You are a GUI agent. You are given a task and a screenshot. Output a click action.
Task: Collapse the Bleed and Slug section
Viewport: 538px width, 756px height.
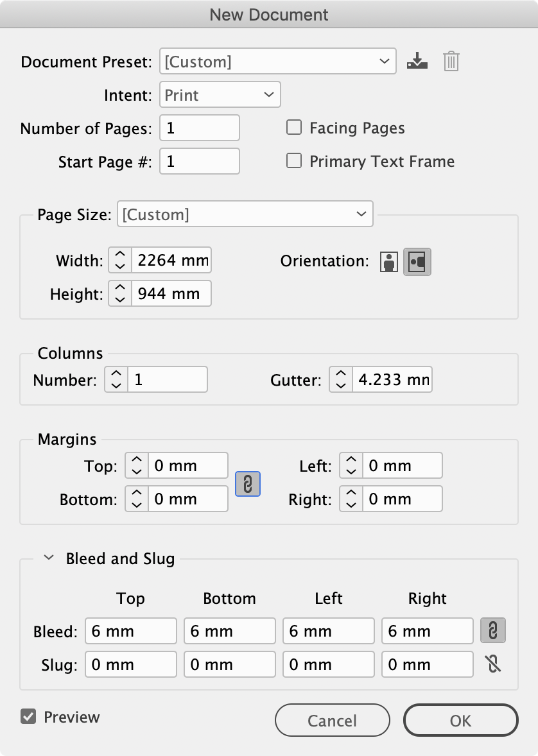click(x=48, y=558)
